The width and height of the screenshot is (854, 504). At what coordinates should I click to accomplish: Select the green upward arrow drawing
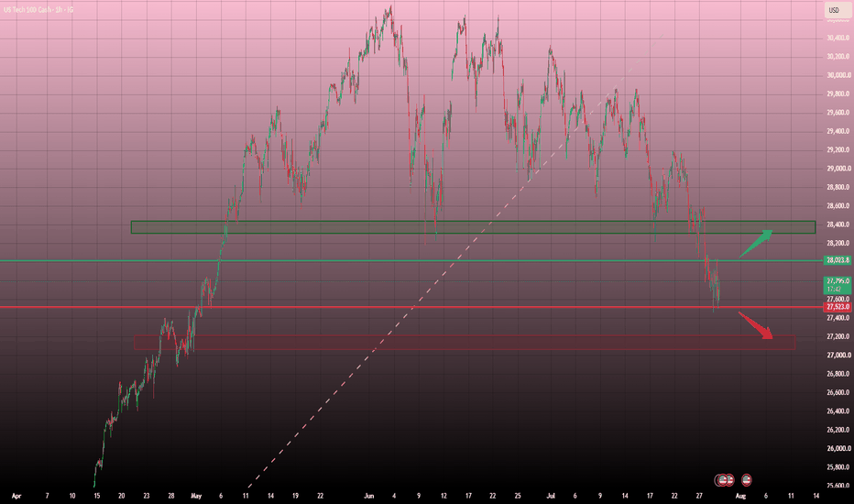[756, 244]
